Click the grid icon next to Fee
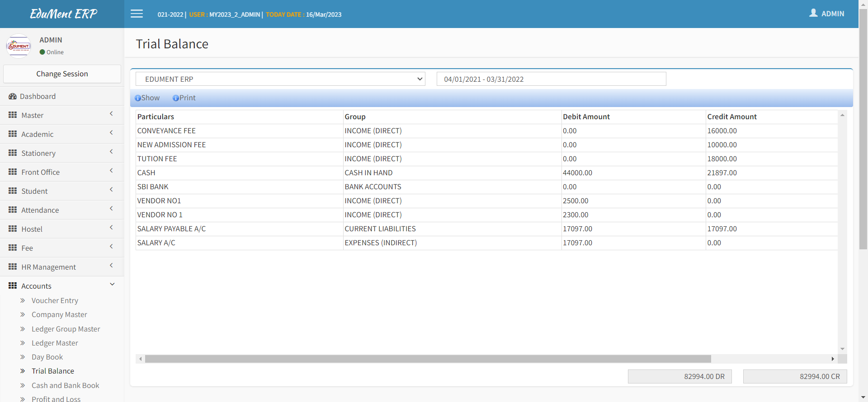868x402 pixels. coord(13,248)
